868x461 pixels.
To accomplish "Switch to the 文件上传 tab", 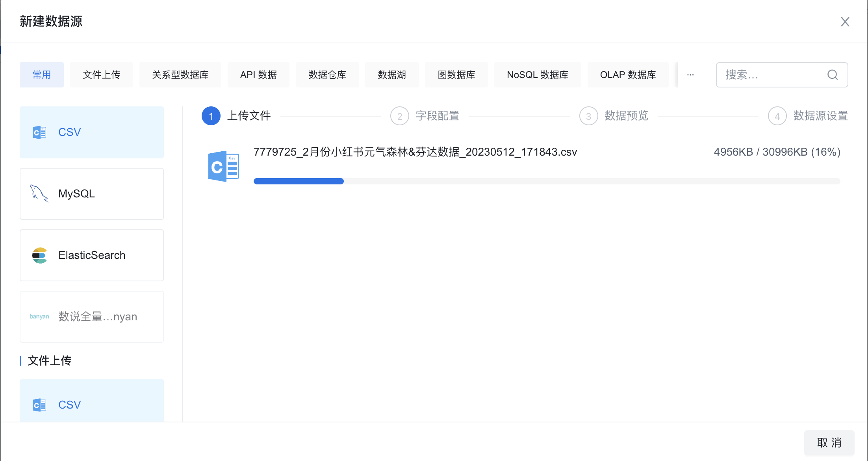I will (x=102, y=75).
